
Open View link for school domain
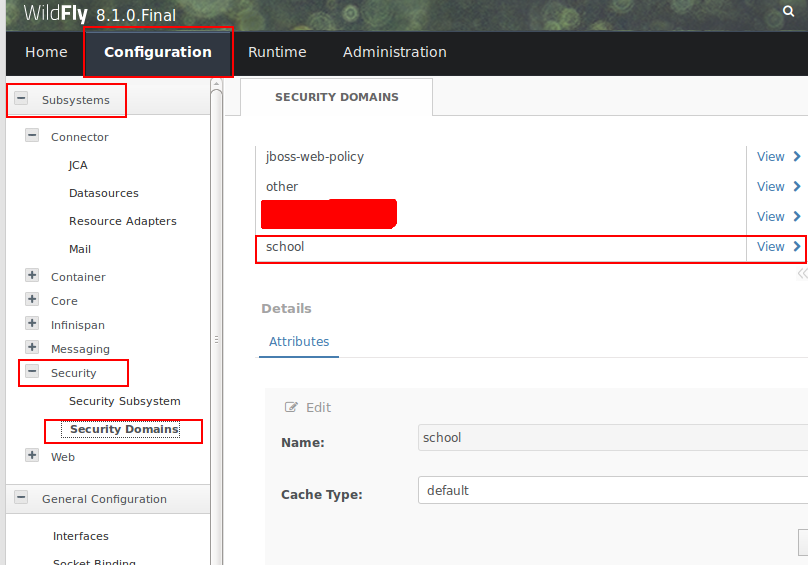click(x=770, y=247)
